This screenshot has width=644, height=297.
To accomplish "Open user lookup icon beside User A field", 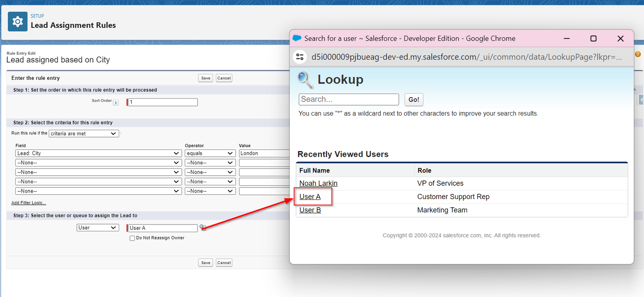I will pyautogui.click(x=203, y=228).
